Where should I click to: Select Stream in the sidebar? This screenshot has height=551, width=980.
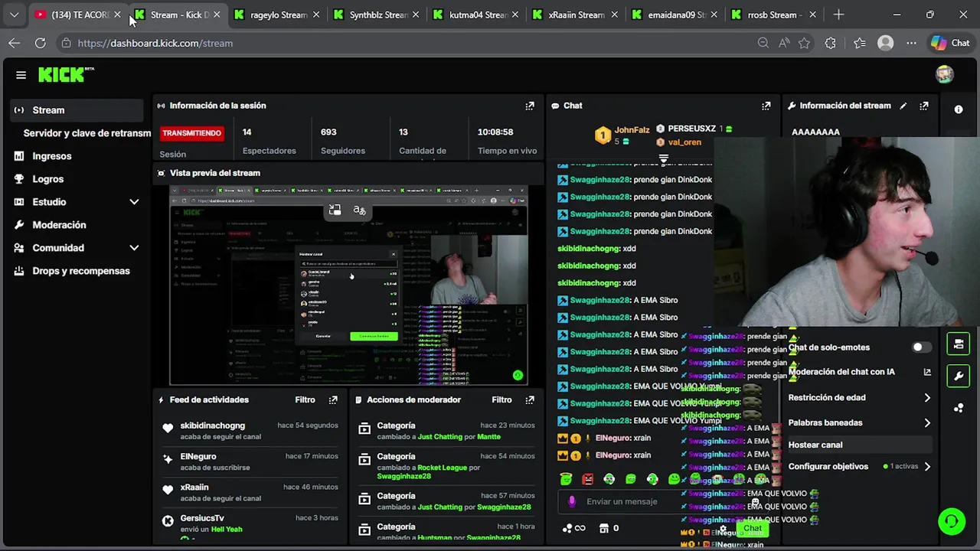(x=77, y=110)
